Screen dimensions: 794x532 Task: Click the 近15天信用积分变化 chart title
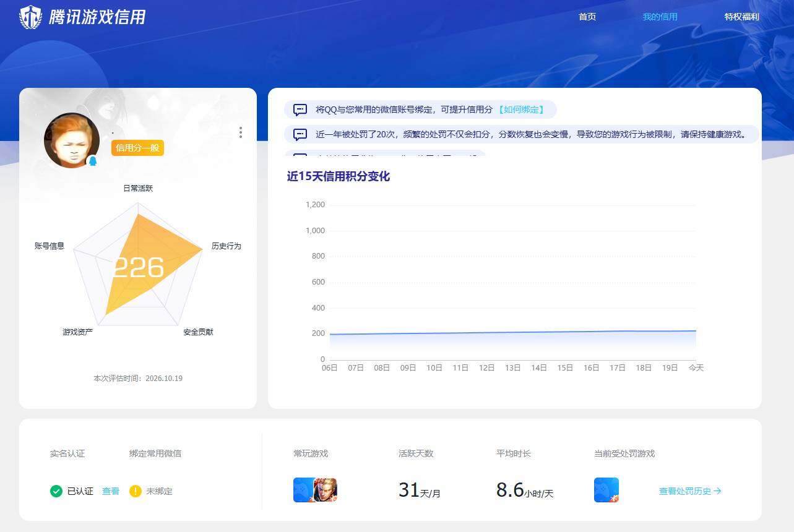click(x=338, y=176)
